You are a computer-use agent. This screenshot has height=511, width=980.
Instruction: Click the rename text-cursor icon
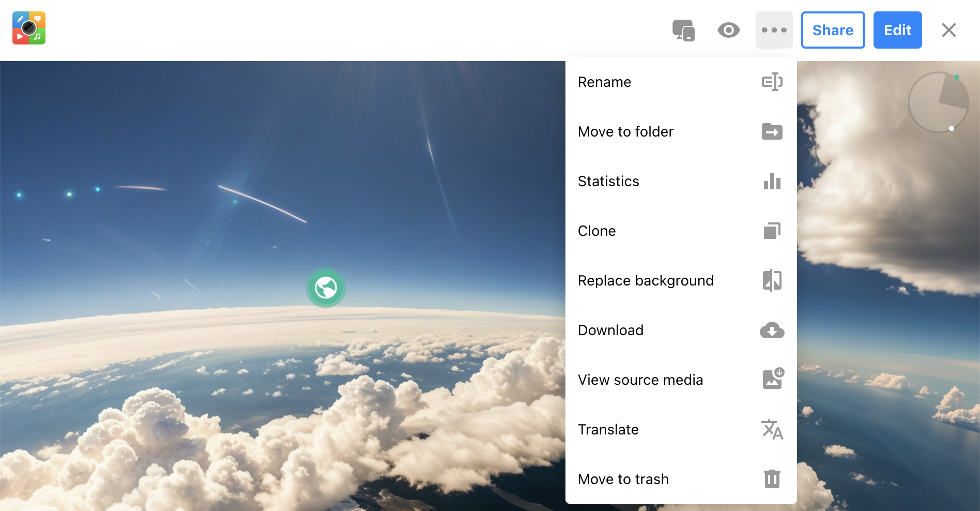[x=772, y=82]
